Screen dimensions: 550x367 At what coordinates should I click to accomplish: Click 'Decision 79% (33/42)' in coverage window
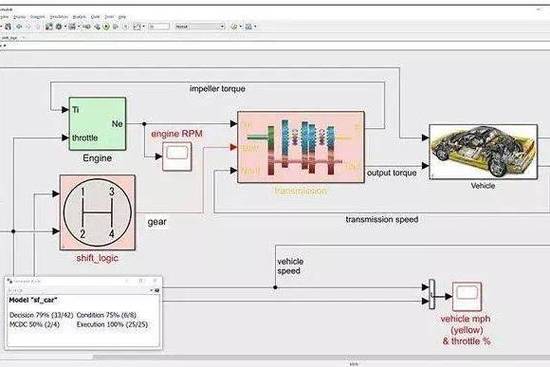(41, 315)
